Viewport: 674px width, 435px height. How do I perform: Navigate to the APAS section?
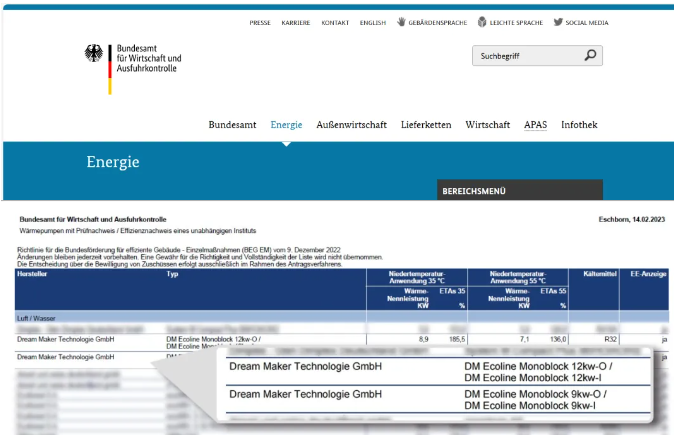[536, 125]
